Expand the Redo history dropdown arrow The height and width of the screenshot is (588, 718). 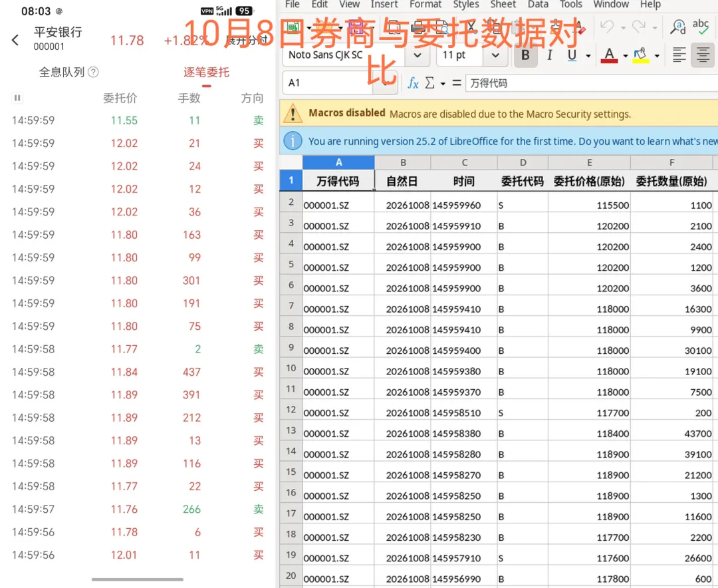point(655,28)
